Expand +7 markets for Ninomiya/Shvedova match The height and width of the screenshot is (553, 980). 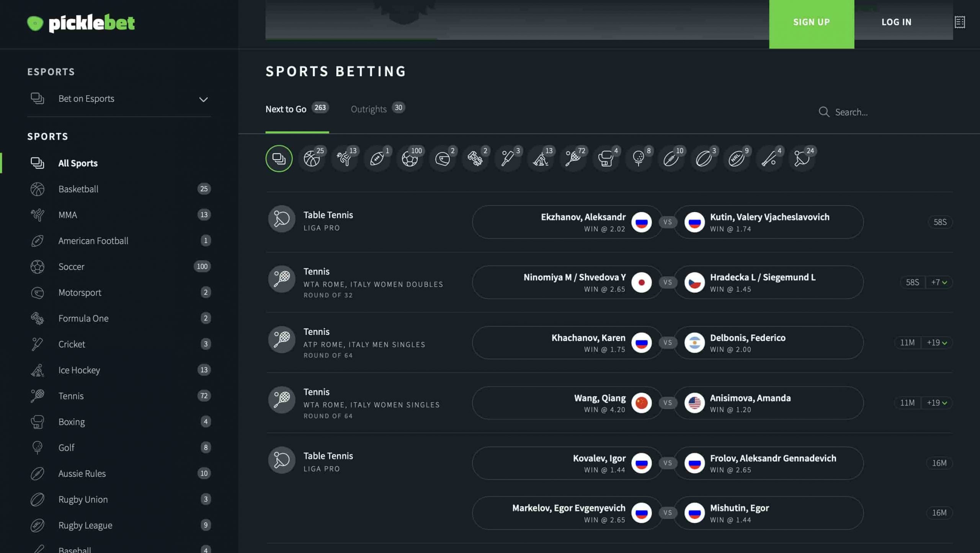pyautogui.click(x=939, y=282)
